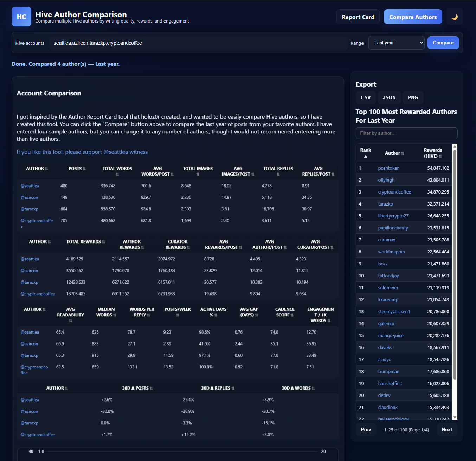The height and width of the screenshot is (461, 476).
Task: Sort leaderboard by Rank ascending arrow
Action: coord(366,156)
